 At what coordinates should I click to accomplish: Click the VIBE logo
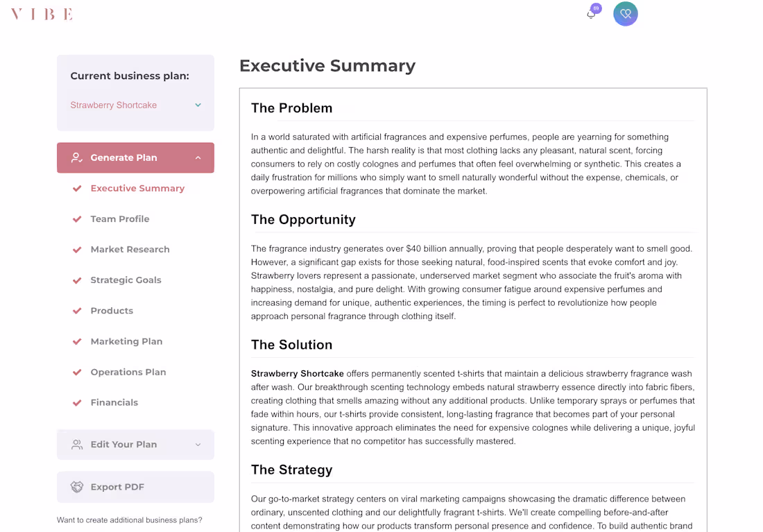point(40,14)
